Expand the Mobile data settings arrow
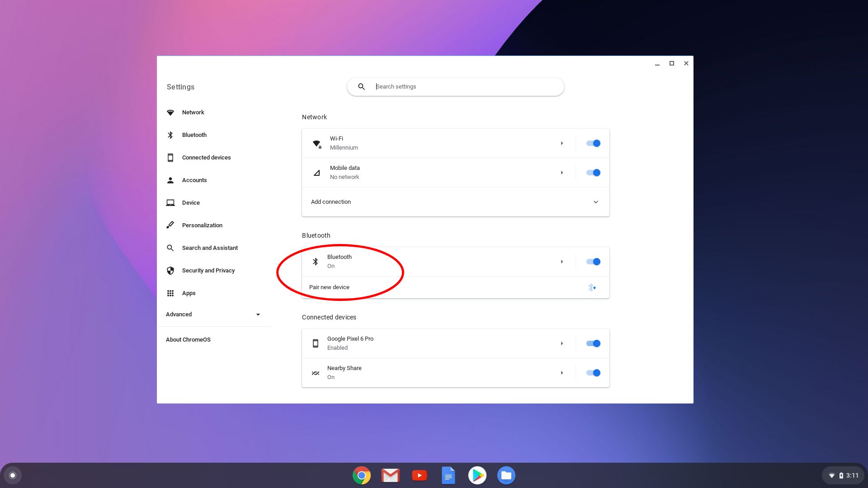 point(561,172)
